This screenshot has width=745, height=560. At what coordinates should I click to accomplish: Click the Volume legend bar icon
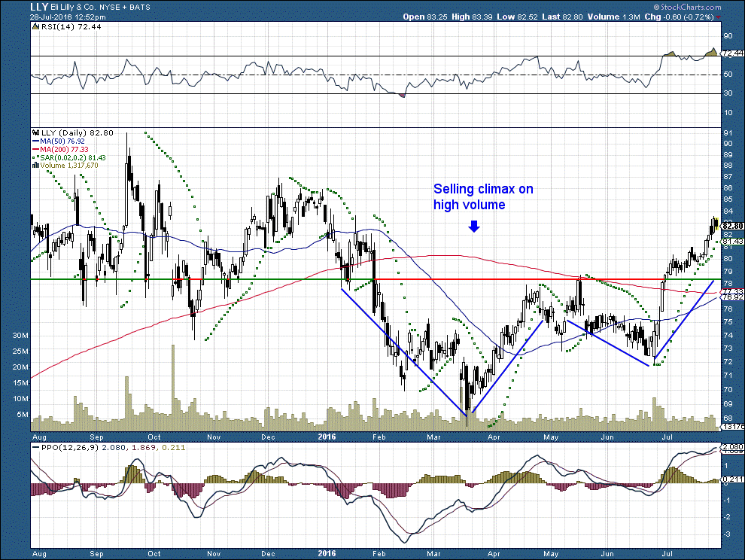point(35,166)
